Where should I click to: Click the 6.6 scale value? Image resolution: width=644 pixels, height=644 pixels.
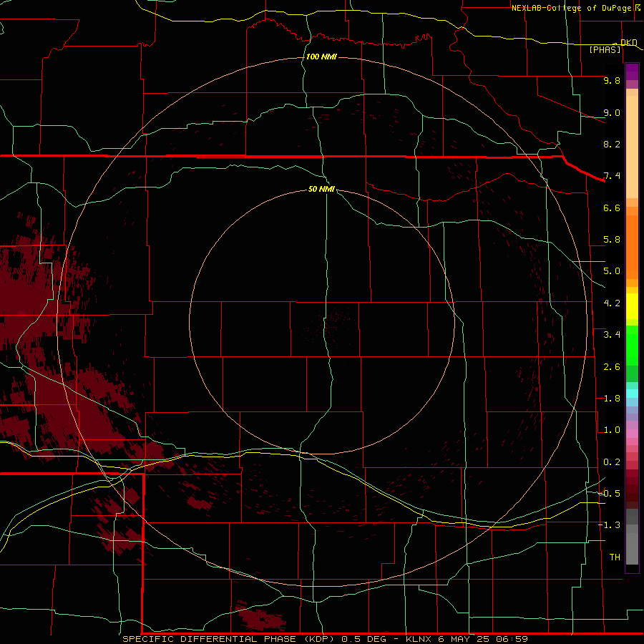(612, 208)
